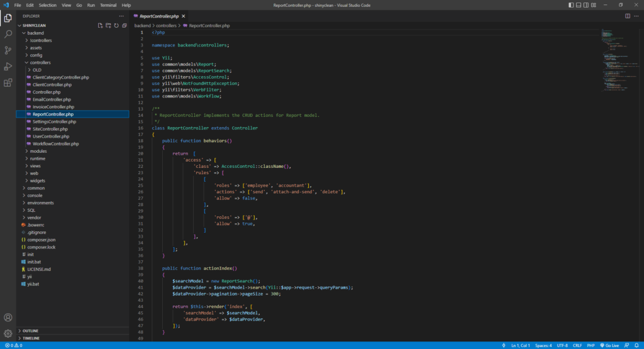This screenshot has width=644, height=349.
Task: Open the Manage settings gear
Action: [8, 333]
